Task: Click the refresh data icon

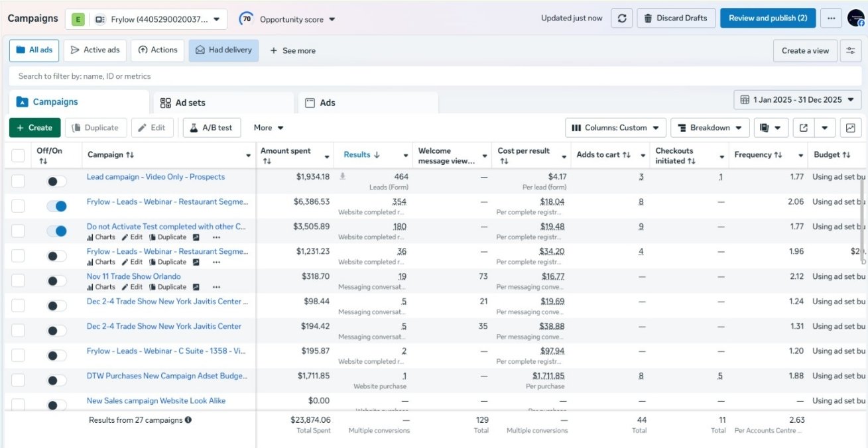Action: coord(621,19)
